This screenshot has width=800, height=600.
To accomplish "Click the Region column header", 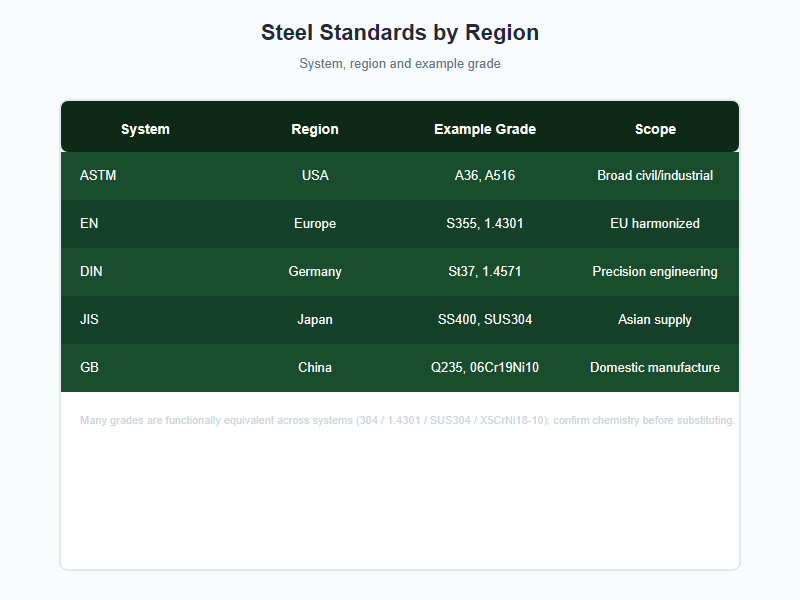I will pos(315,129).
